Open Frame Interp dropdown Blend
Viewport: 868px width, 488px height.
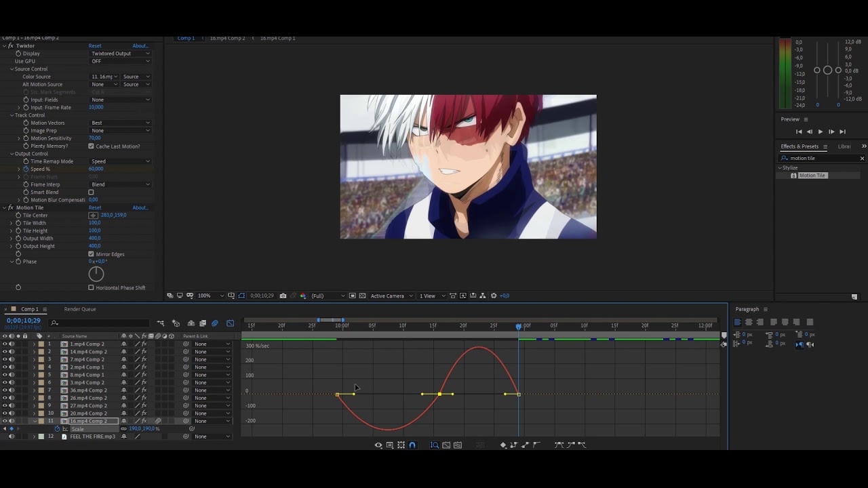click(x=121, y=184)
